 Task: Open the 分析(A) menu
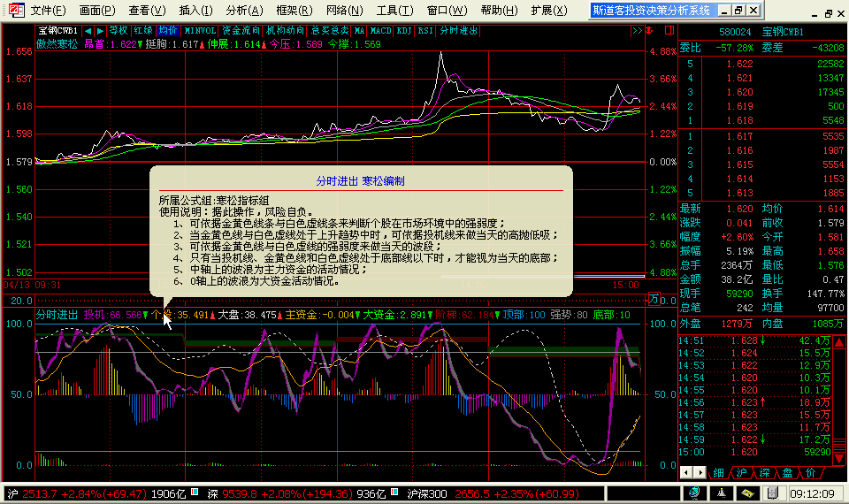245,11
